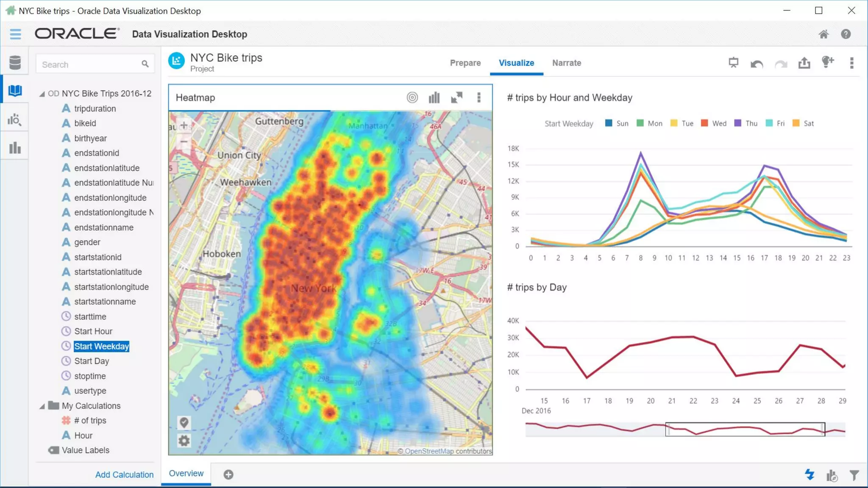
Task: Click the Add Calculation link
Action: tap(124, 474)
